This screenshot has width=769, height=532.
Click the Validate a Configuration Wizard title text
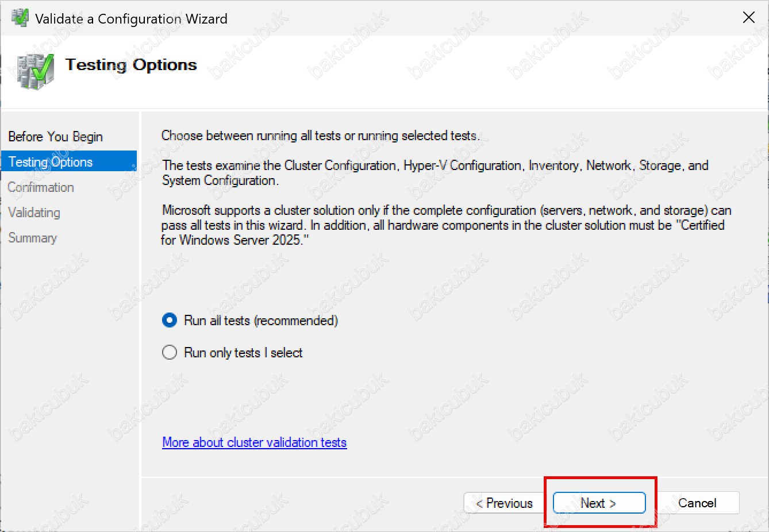click(131, 19)
